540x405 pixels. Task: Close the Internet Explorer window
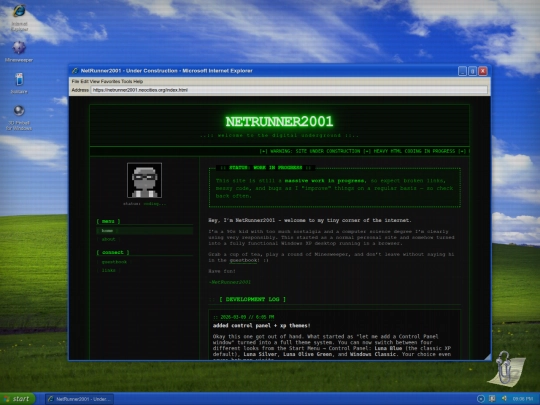point(483,71)
